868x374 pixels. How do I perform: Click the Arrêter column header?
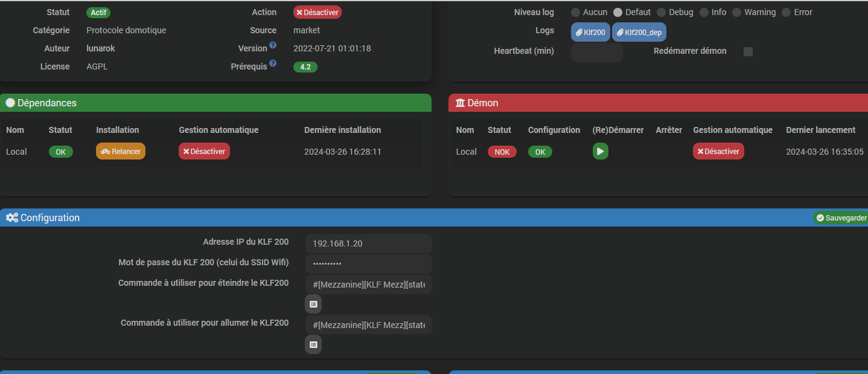coord(669,130)
